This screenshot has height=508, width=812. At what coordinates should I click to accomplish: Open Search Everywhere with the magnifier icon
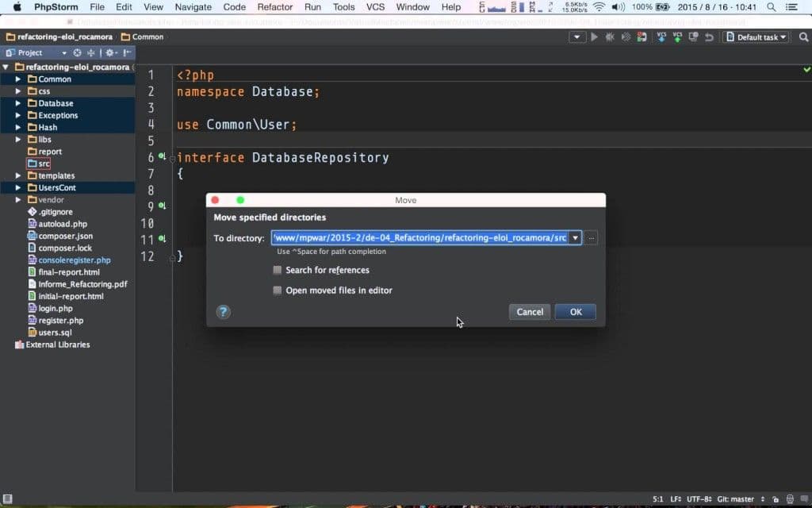tap(803, 37)
